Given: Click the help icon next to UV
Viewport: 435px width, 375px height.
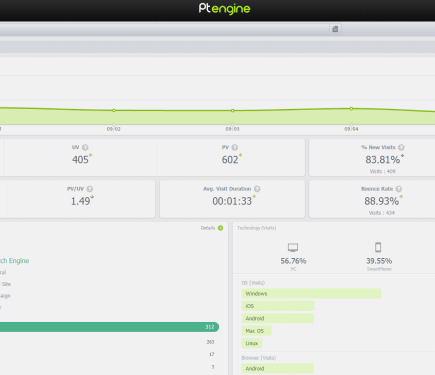Looking at the screenshot, I should coord(85,147).
